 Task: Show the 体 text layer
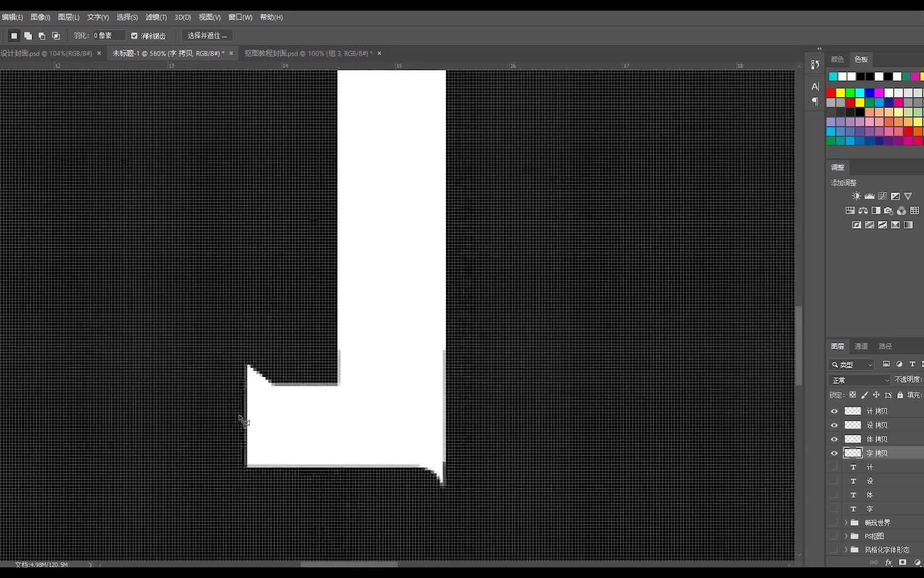834,495
